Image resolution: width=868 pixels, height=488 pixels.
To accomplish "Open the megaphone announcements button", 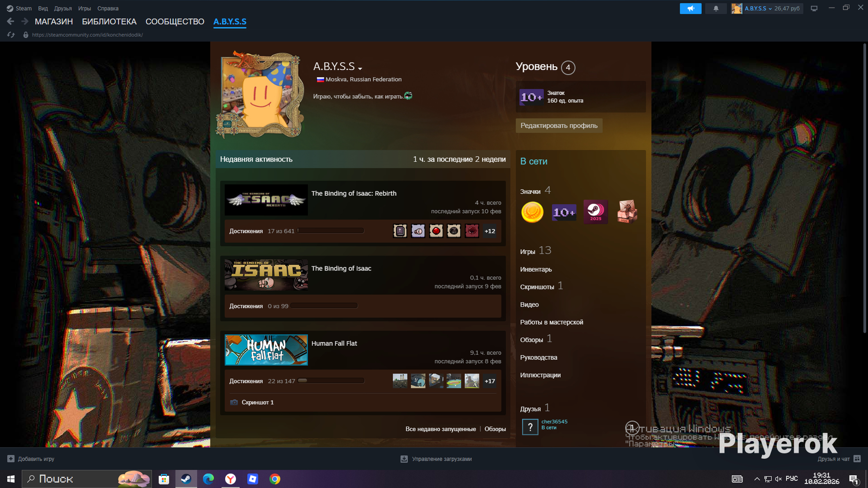I will pos(690,8).
